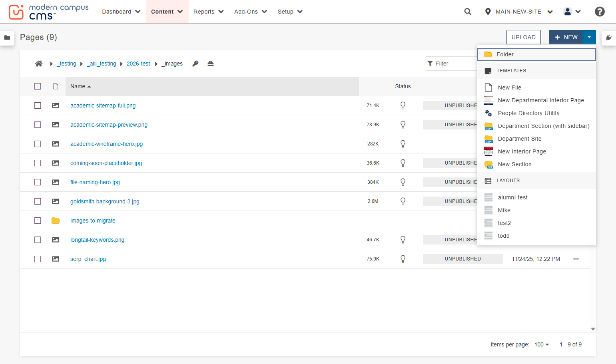Click lightbulb status for longtail-keywords.png
This screenshot has height=364, width=616.
tap(403, 240)
